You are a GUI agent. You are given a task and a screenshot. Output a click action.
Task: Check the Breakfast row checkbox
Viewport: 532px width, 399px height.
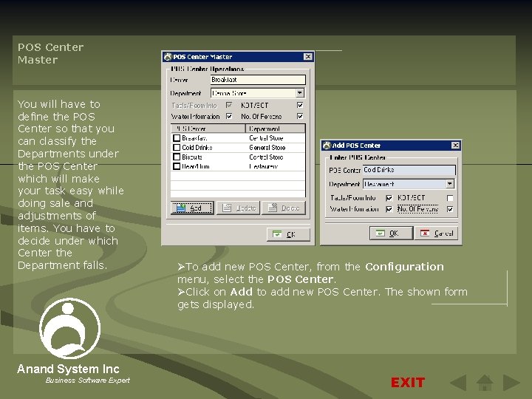pyautogui.click(x=177, y=138)
